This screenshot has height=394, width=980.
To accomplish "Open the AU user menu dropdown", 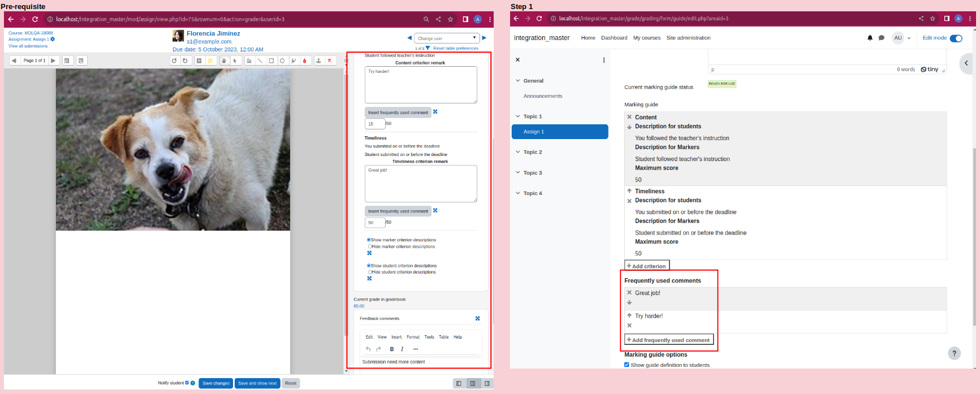I will pos(902,38).
